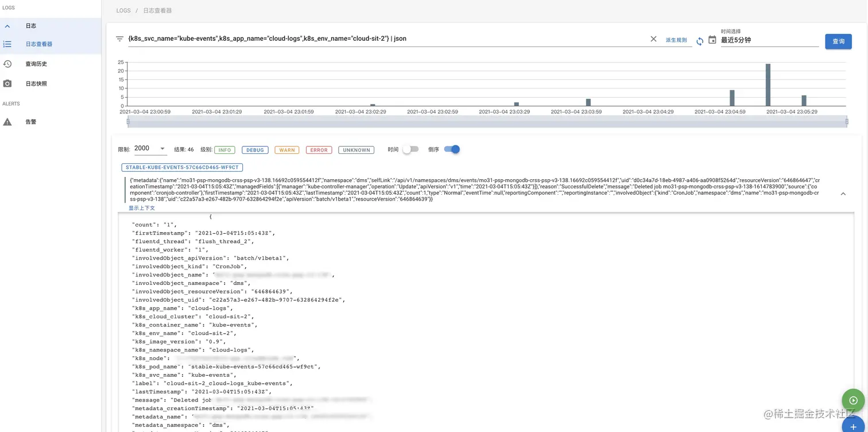This screenshot has height=432, width=868.
Task: Click the green play floating button
Action: coord(853,400)
